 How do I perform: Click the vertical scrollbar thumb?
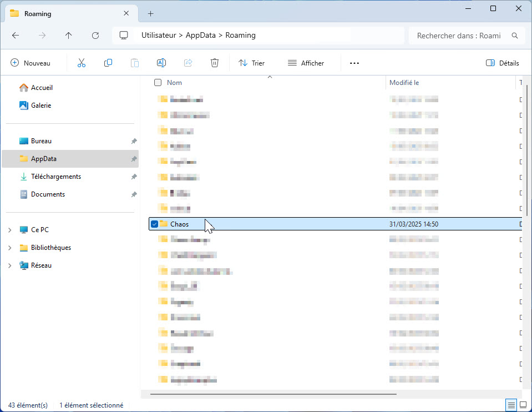pyautogui.click(x=527, y=149)
